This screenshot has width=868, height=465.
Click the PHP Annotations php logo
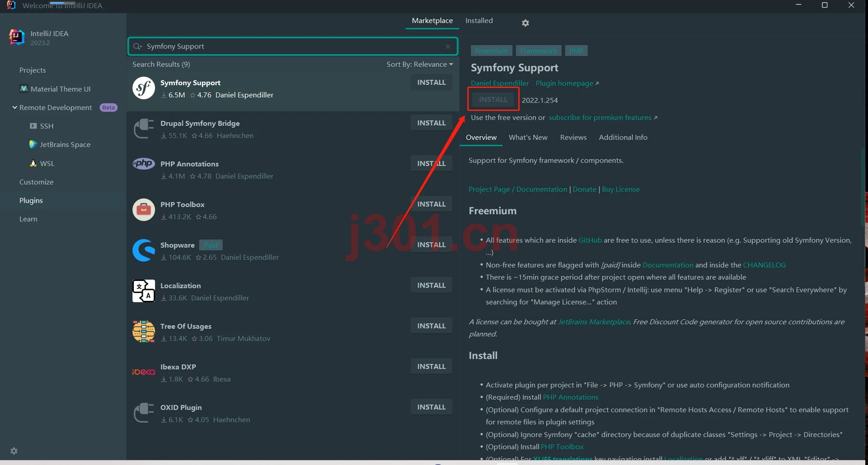coord(144,163)
